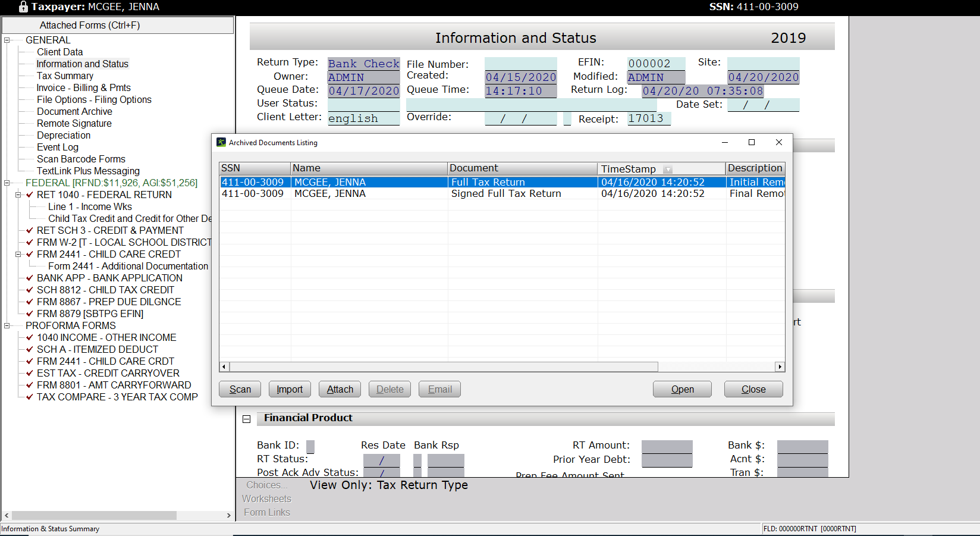Select the Tax Summary tree item
980x536 pixels.
pyautogui.click(x=65, y=76)
